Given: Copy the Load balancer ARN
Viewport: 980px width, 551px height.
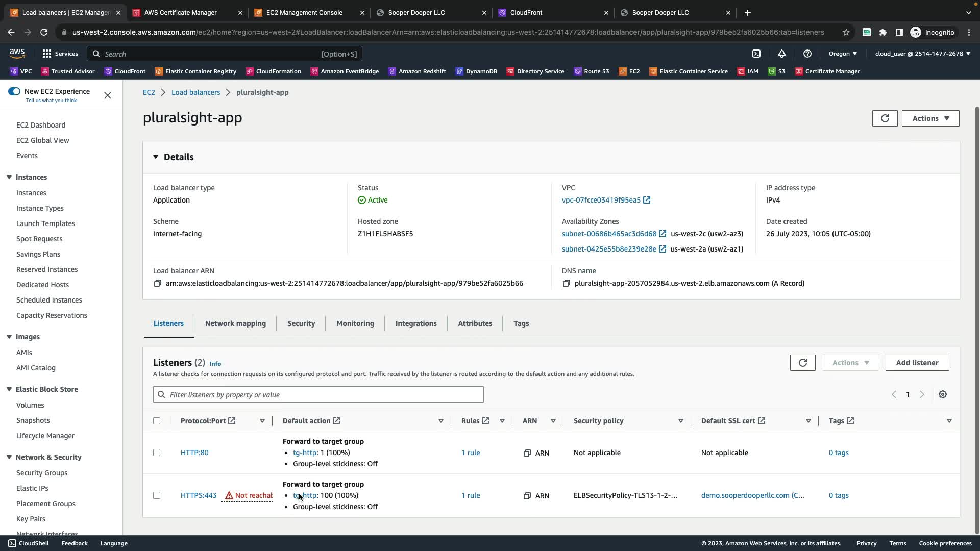Looking at the screenshot, I should 158,283.
